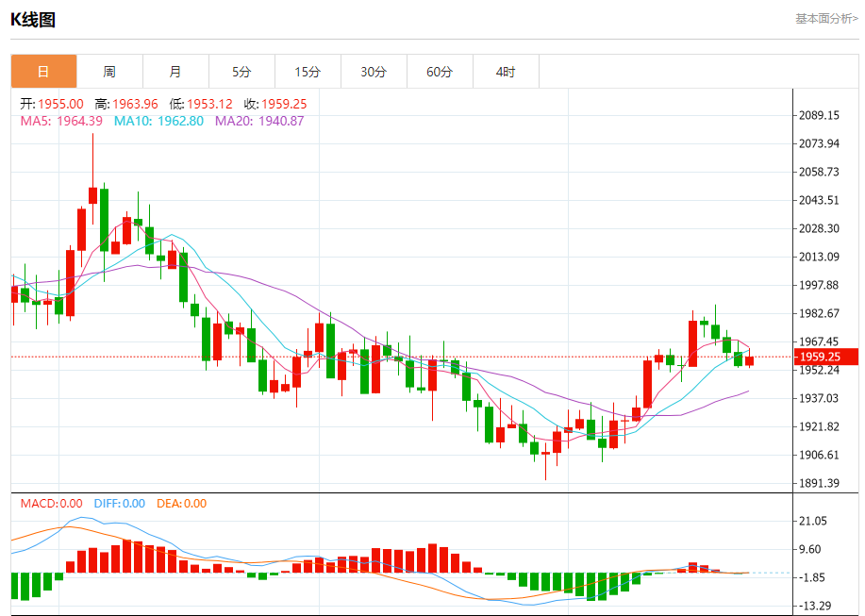Select the 日 daily chart tab
Screen dimensions: 865x616
[x=43, y=71]
